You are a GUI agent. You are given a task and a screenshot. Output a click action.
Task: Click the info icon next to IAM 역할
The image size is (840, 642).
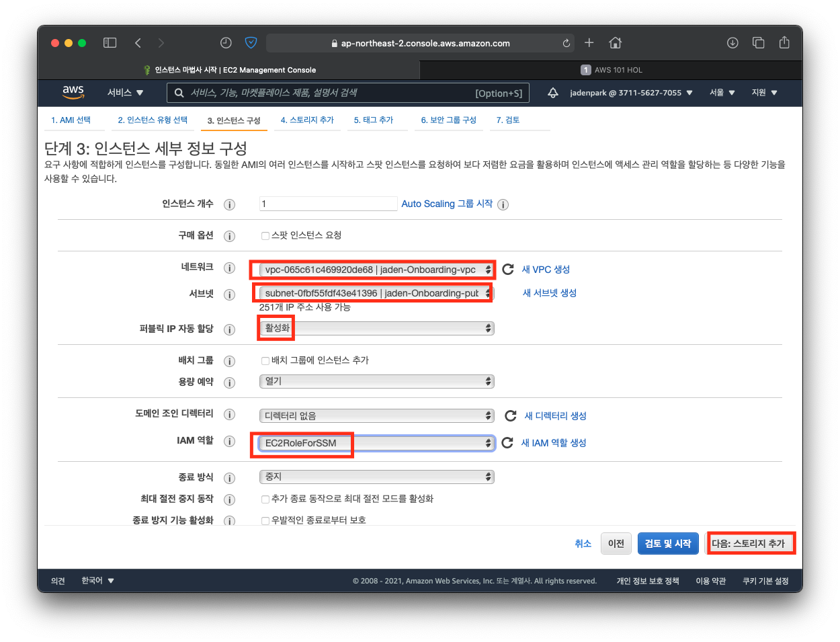pyautogui.click(x=229, y=441)
